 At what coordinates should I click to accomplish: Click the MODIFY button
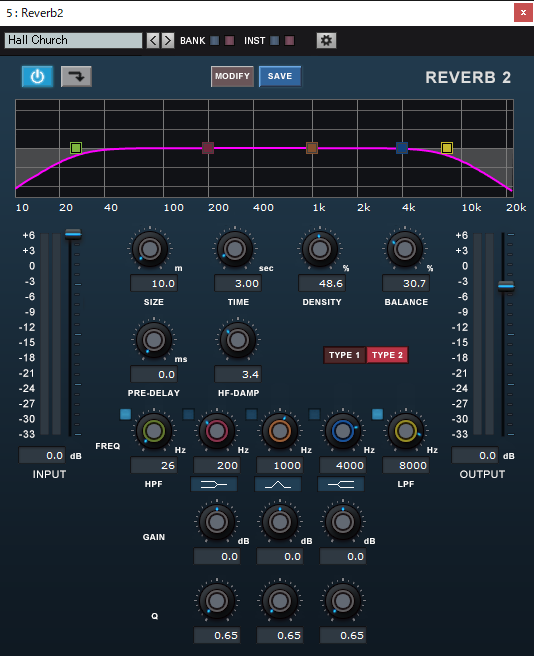tap(232, 77)
